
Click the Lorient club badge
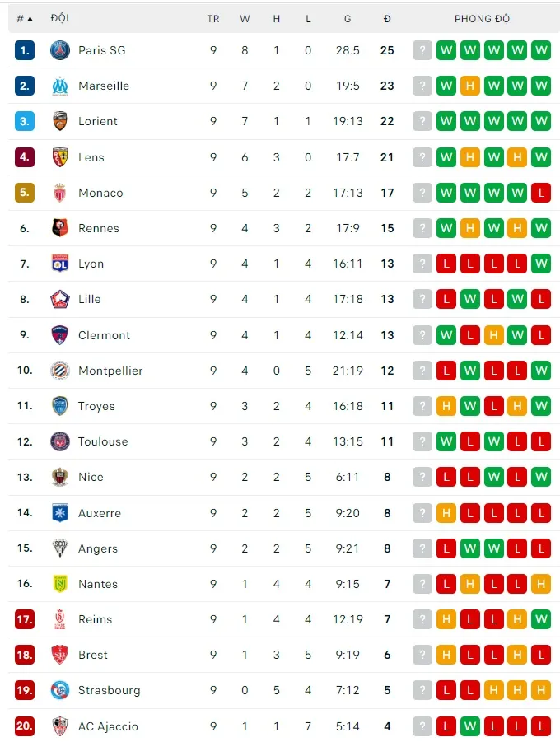coord(59,121)
